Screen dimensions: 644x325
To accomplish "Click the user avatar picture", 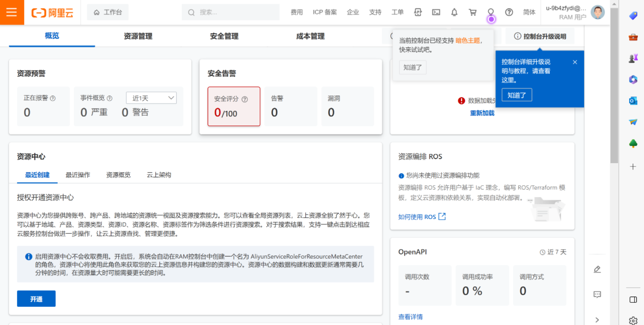I will click(598, 12).
